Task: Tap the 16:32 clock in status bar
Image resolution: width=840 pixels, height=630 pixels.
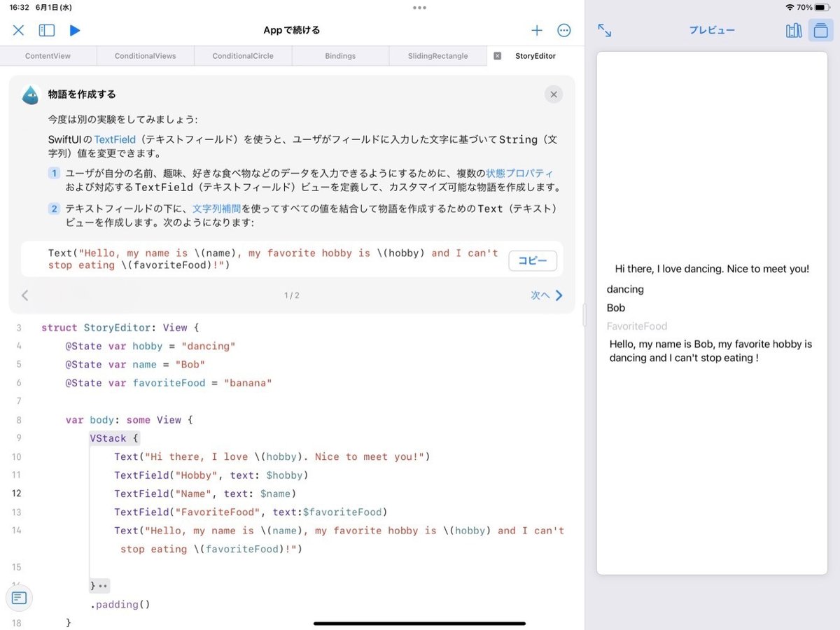Action: 19,7
